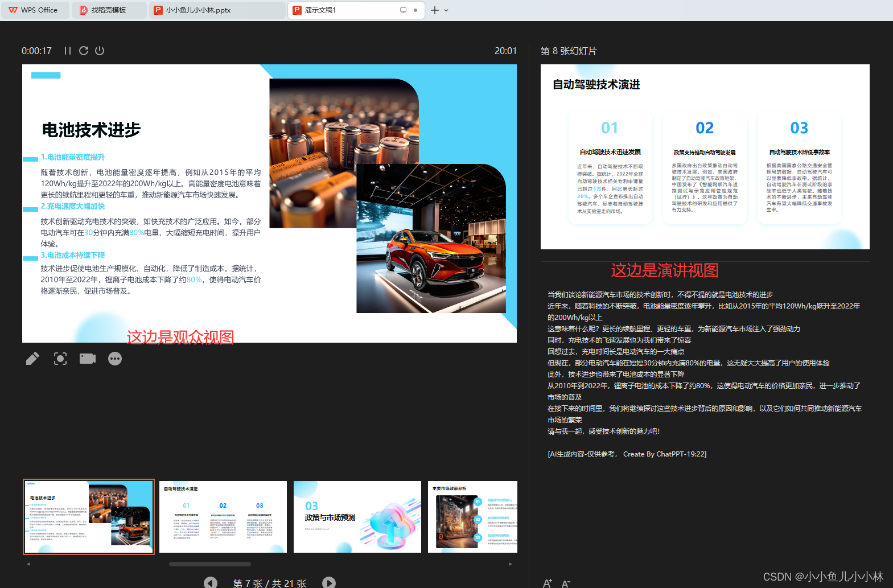
Task: Click the thumbnail strip horizontal scrollbar
Action: pyautogui.click(x=210, y=564)
